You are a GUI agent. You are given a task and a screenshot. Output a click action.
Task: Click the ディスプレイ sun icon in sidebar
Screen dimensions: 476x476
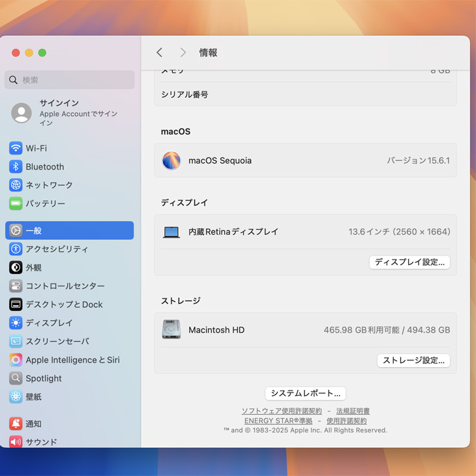(16, 323)
